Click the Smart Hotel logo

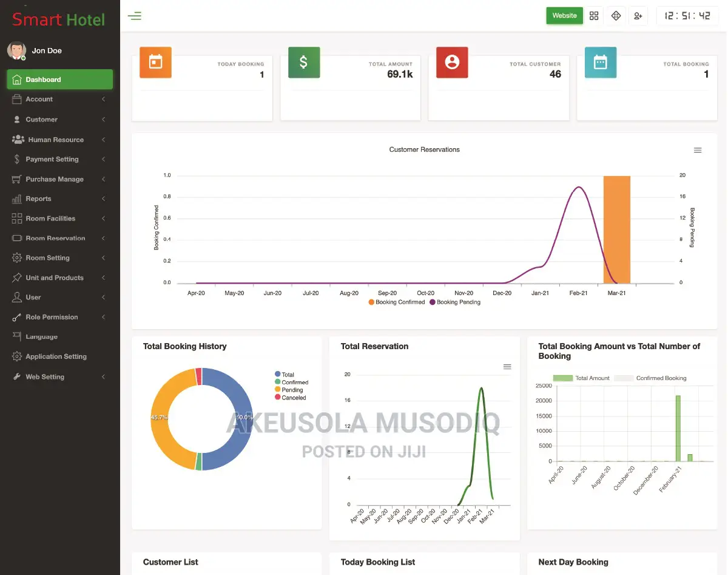(x=58, y=19)
